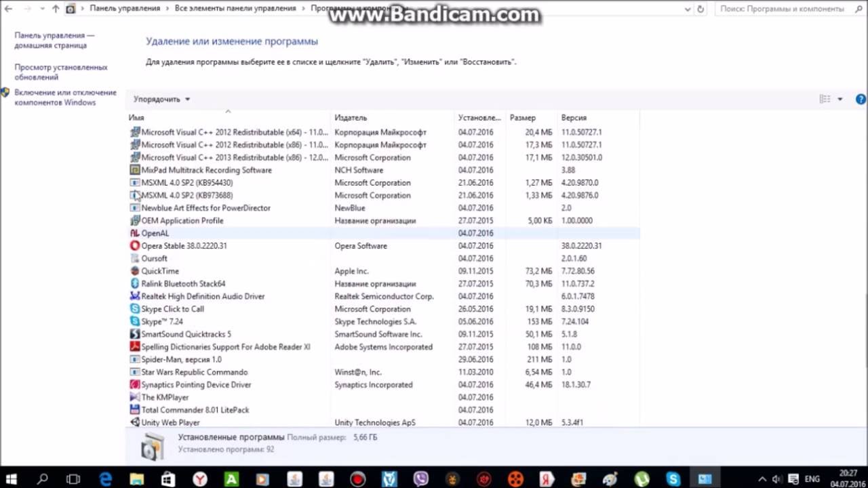Click the volume icon in system tray
The image size is (868, 488).
(x=776, y=479)
